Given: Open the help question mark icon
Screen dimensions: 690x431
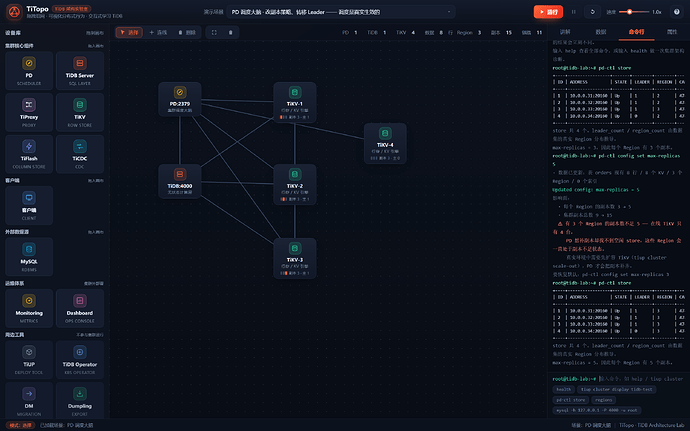Looking at the screenshot, I should coord(676,12).
